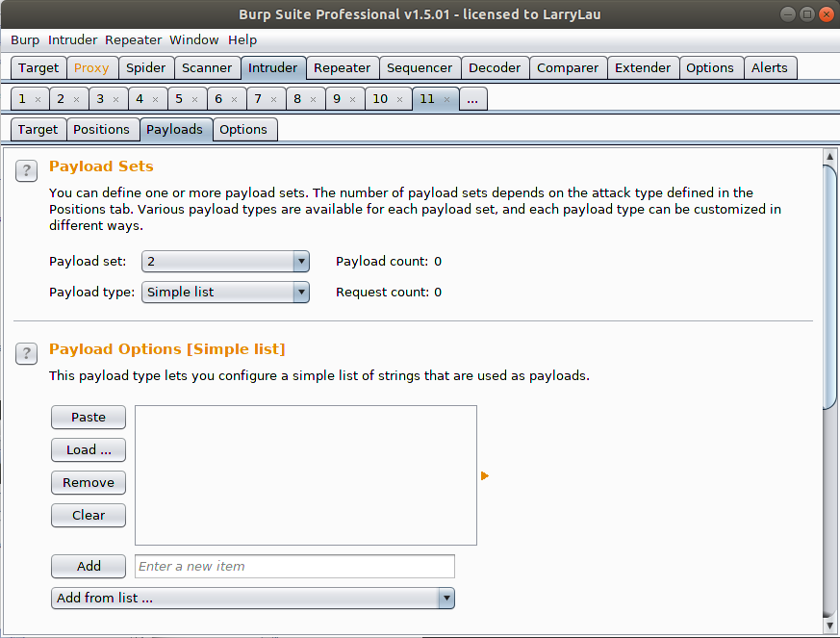The image size is (840, 638).
Task: Switch to the Decoder tab
Action: coord(495,68)
